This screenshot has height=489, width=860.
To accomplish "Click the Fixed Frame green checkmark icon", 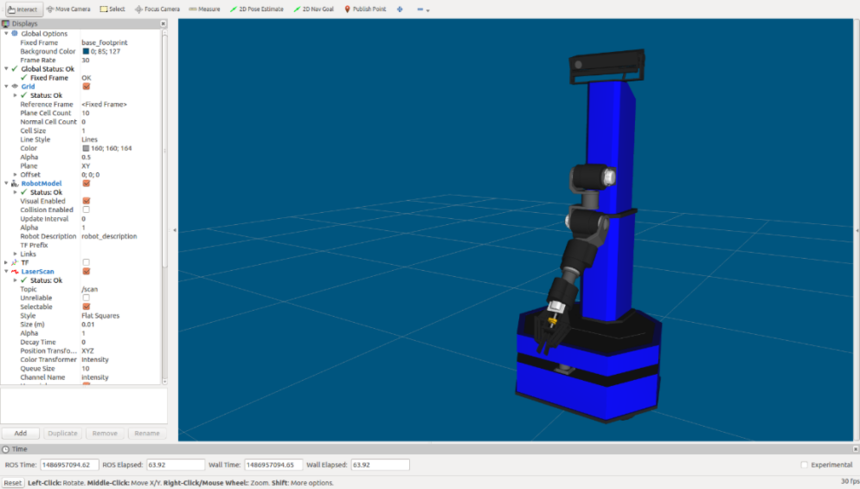I will coord(24,77).
